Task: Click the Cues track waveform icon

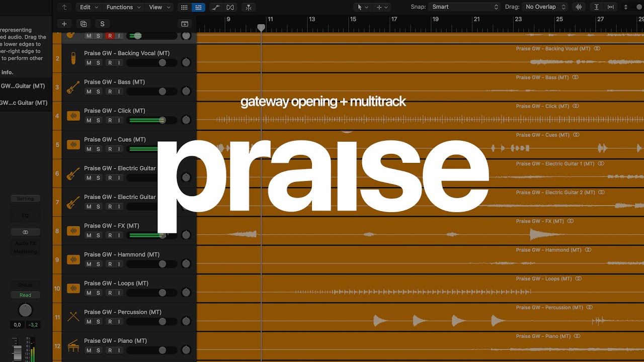Action: 73,145
